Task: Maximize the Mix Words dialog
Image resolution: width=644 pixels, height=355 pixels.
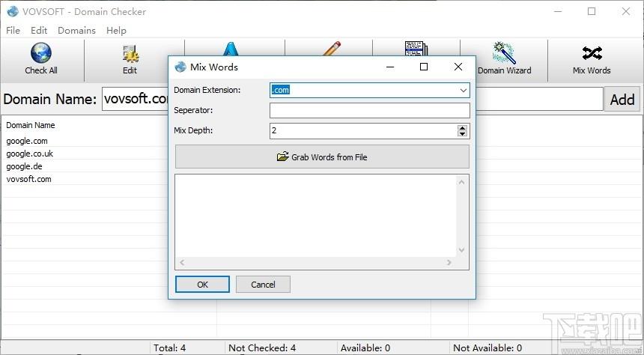Action: click(x=424, y=67)
